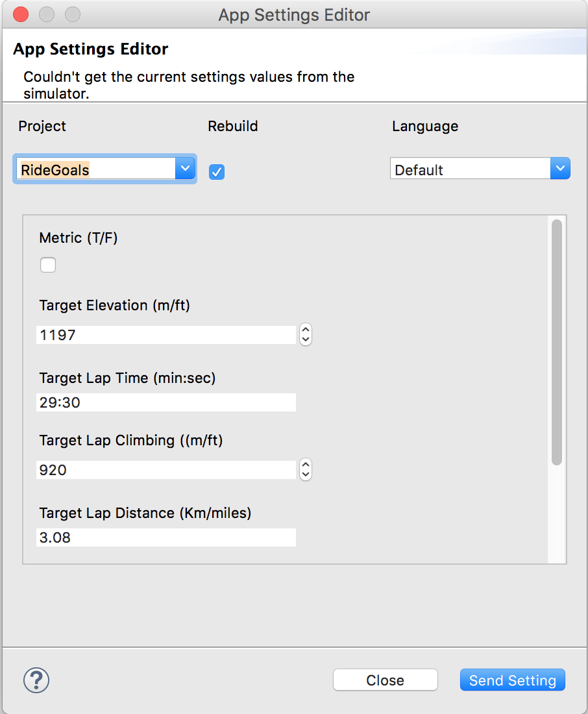Viewport: 588px width, 714px height.
Task: Focus the Target Elevation field showing 1197
Action: (166, 335)
